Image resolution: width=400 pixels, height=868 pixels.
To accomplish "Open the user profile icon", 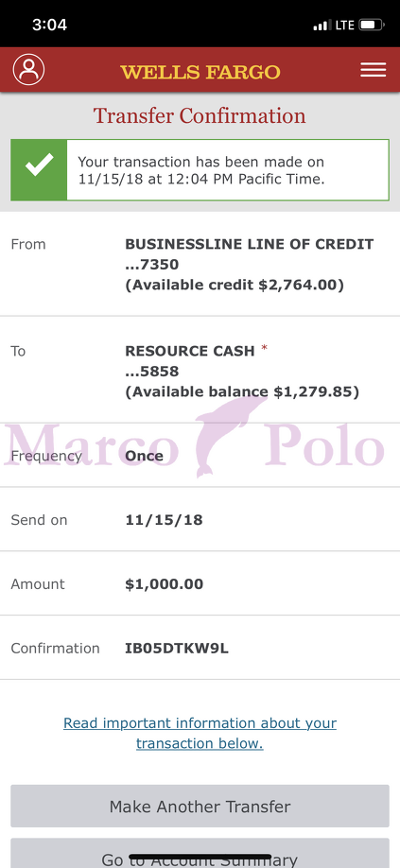I will (28, 70).
